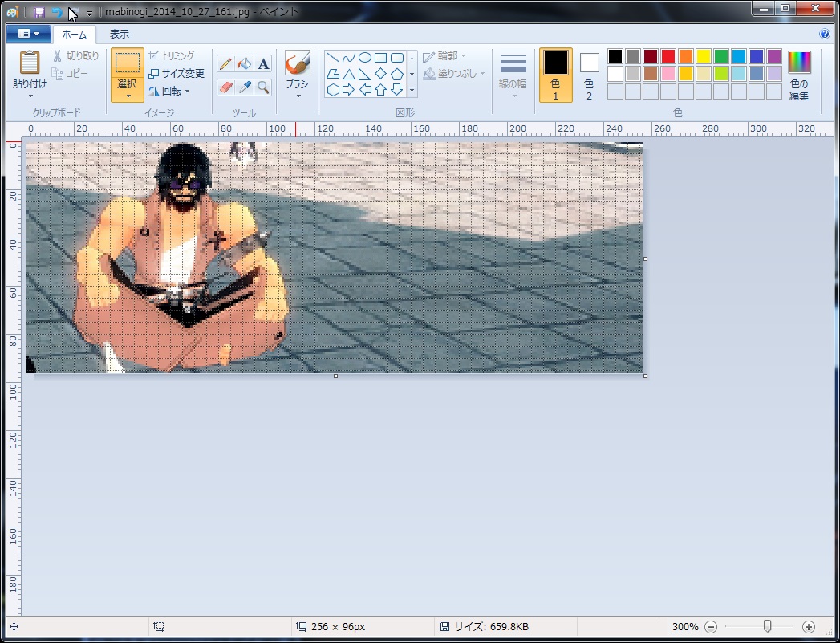Choose the Left arrow shape
Image resolution: width=840 pixels, height=643 pixels.
pos(365,89)
